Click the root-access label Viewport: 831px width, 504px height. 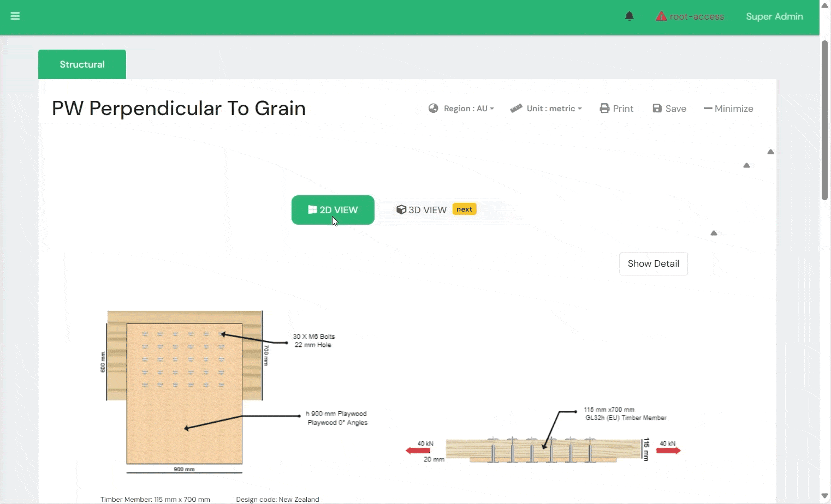[x=697, y=16]
